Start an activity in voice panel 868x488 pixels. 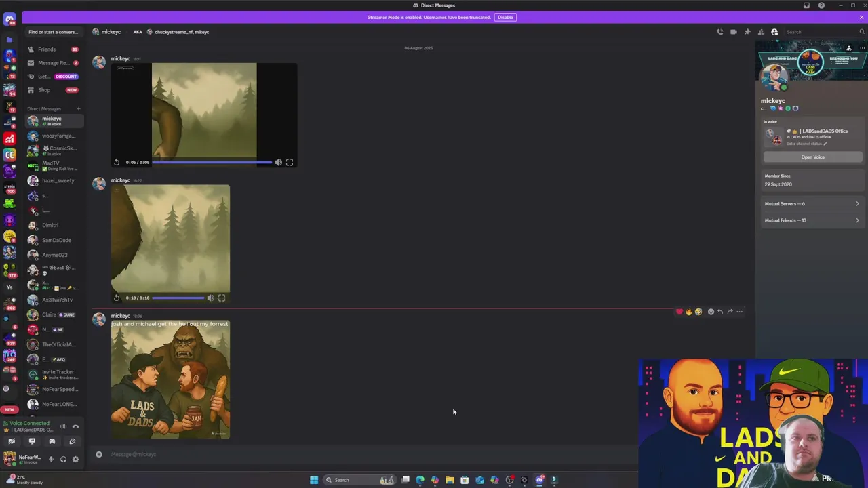[52, 441]
